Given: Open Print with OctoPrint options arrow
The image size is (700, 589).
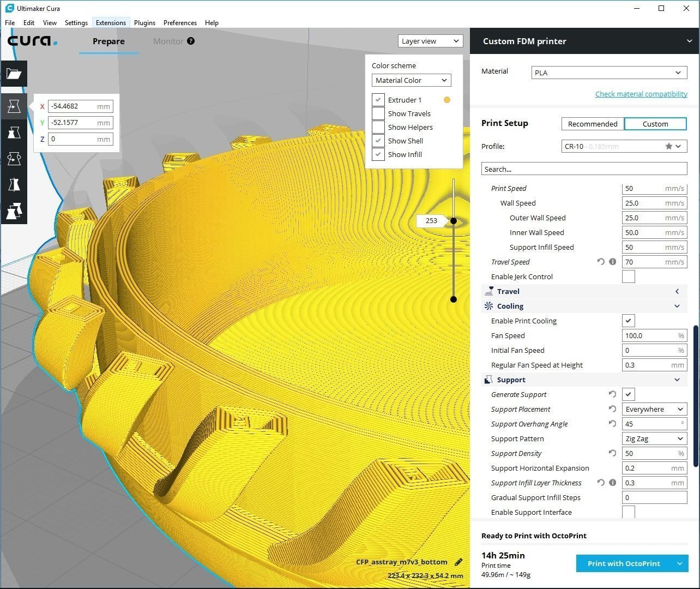Looking at the screenshot, I should coord(680,563).
